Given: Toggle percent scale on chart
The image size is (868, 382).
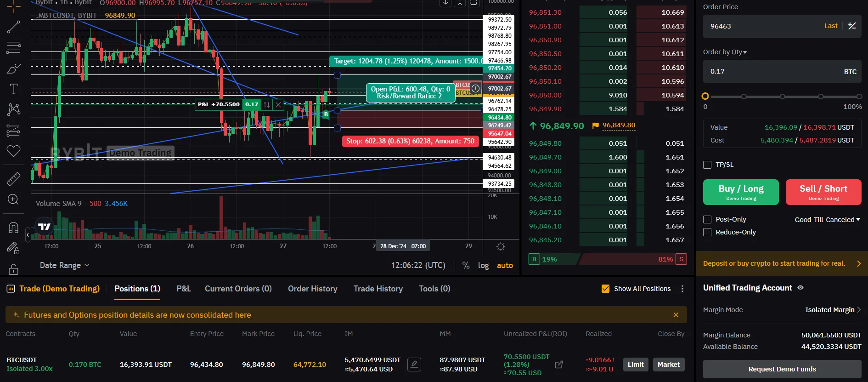Looking at the screenshot, I should pyautogui.click(x=466, y=265).
